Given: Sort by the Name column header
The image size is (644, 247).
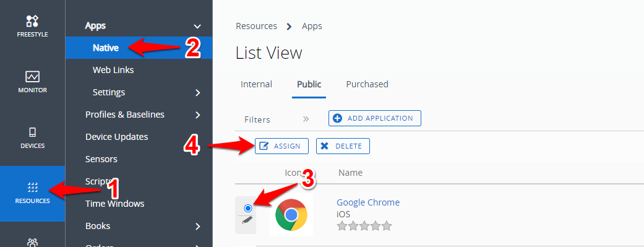Looking at the screenshot, I should 350,173.
